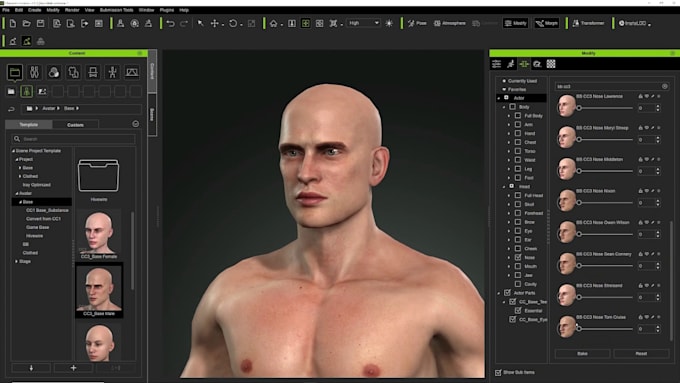Screen dimensions: 680x383
Task: Select the CC3_Base Female thumbnail
Action: [98, 235]
